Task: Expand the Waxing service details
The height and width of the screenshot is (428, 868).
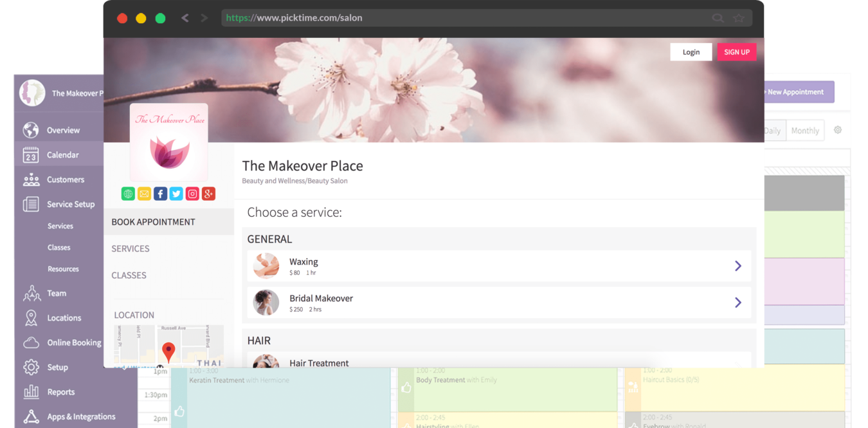Action: [737, 265]
